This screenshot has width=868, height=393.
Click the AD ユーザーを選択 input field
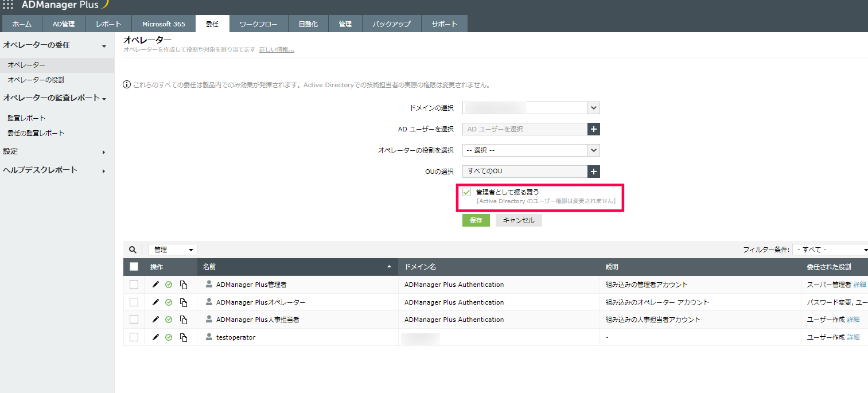click(524, 129)
